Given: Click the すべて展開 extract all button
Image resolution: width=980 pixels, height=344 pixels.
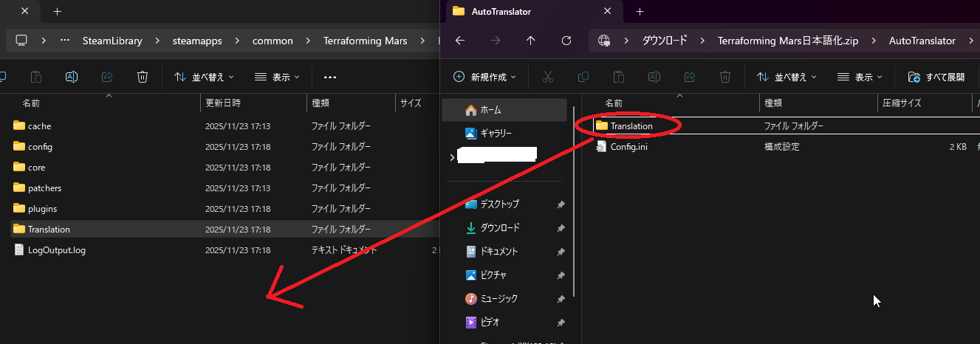Looking at the screenshot, I should point(936,77).
